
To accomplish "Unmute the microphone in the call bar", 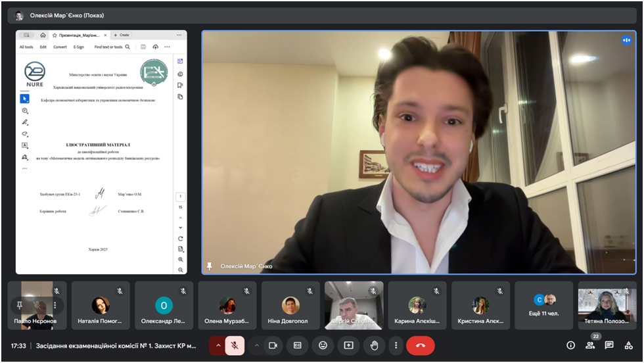I will tap(235, 345).
